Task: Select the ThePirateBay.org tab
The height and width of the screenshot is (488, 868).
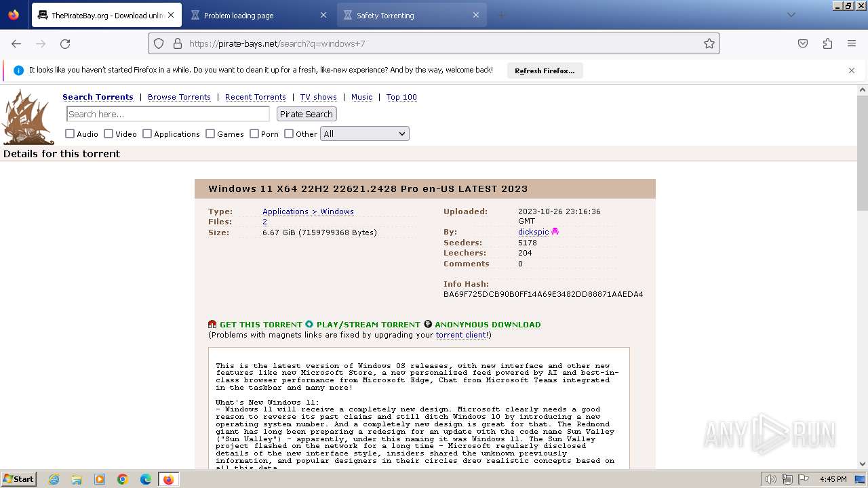Action: click(106, 15)
